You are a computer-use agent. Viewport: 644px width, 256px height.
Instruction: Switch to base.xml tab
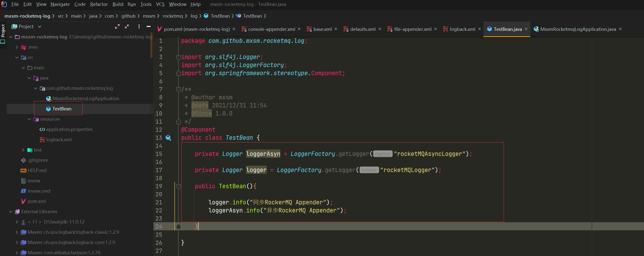coord(323,29)
